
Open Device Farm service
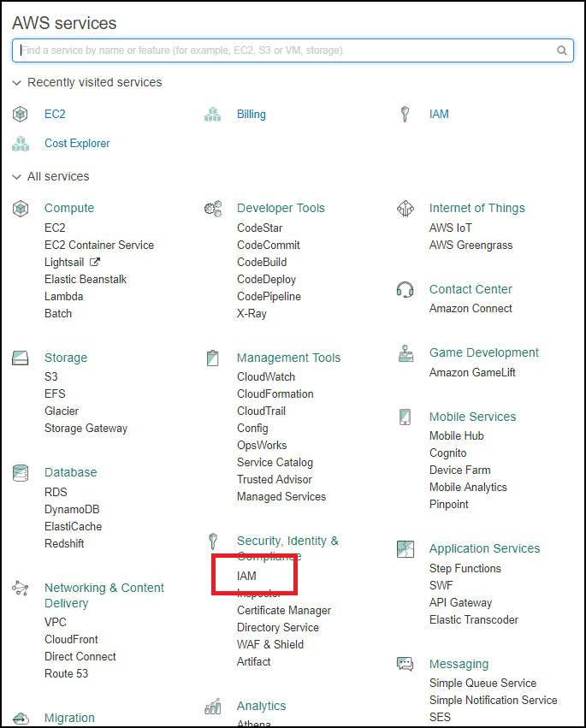pos(459,471)
